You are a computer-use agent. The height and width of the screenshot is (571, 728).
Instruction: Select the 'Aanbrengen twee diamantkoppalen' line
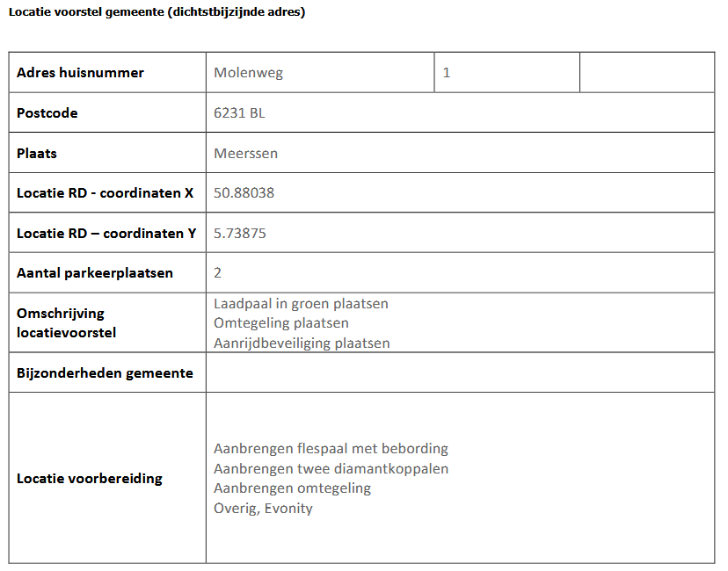click(x=331, y=468)
